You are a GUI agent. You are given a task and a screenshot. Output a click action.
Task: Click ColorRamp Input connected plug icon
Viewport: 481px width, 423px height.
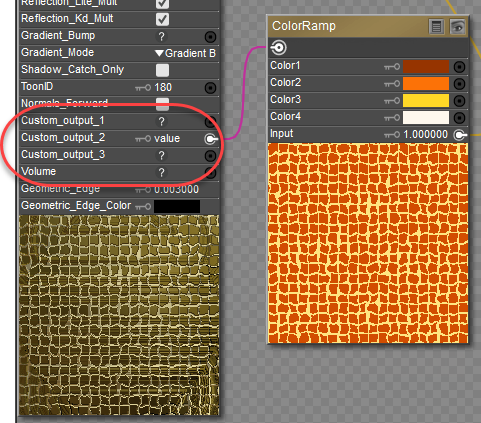(x=460, y=135)
